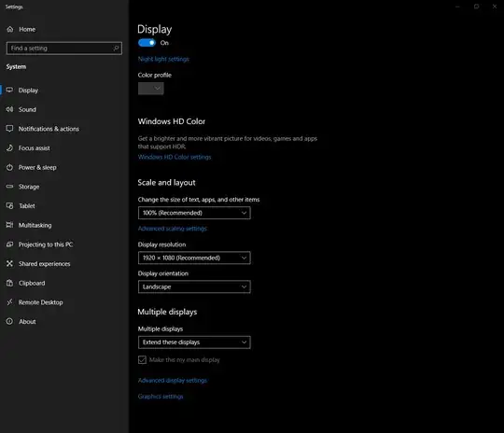
Task: Open Graphics settings link
Action: click(x=161, y=397)
